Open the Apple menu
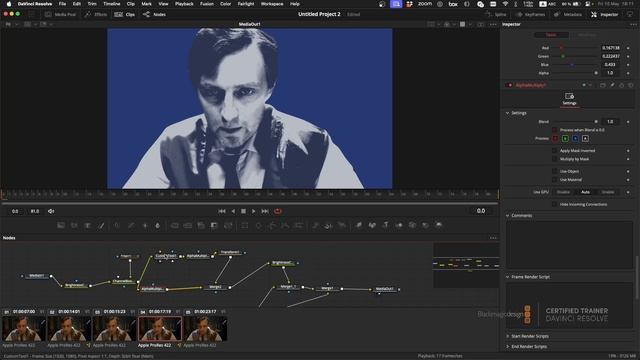Screen dimensions: 640x360 (9, 4)
